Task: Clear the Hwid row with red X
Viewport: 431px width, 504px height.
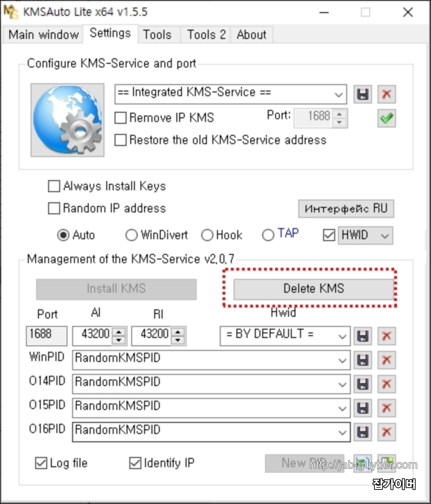Action: tap(386, 336)
